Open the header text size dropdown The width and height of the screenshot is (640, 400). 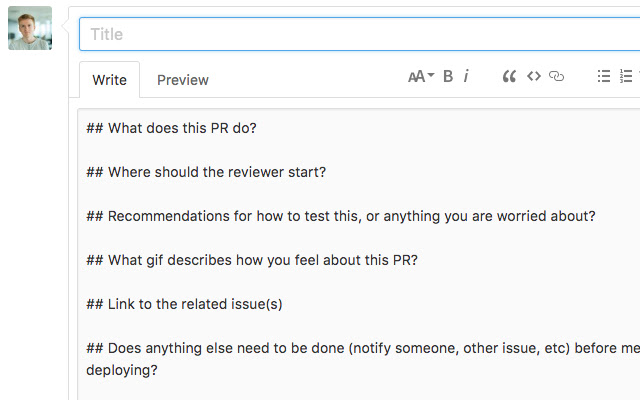click(421, 76)
